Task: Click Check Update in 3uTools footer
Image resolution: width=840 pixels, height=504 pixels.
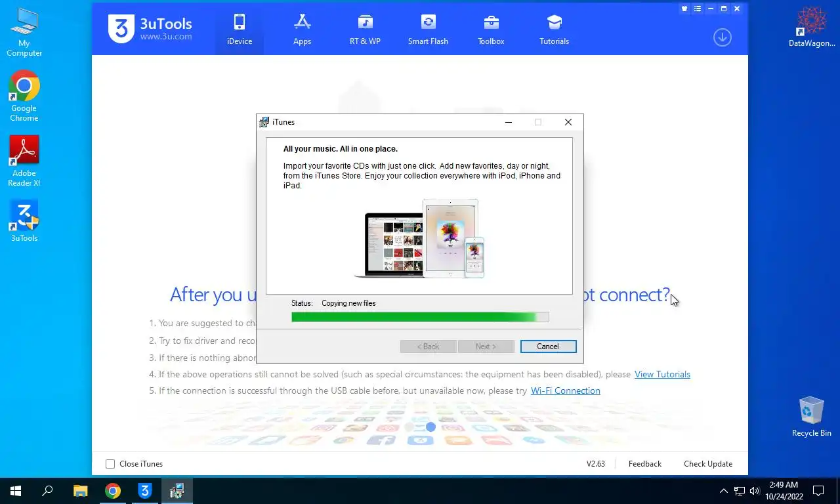Action: pos(707,464)
